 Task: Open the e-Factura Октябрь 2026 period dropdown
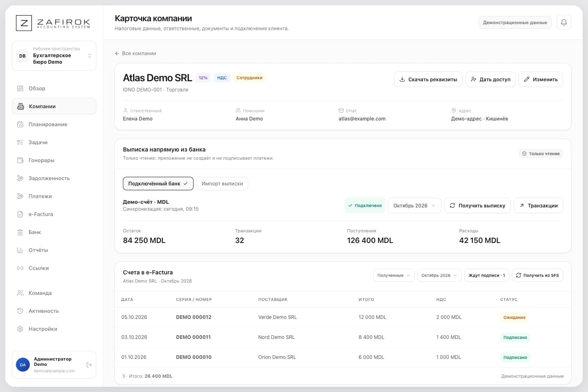pos(439,276)
